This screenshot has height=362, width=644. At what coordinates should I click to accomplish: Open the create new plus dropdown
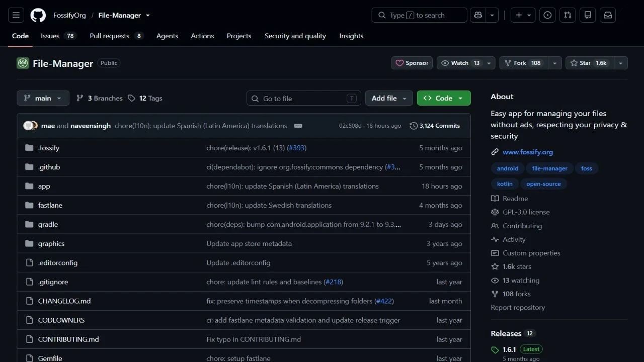523,15
